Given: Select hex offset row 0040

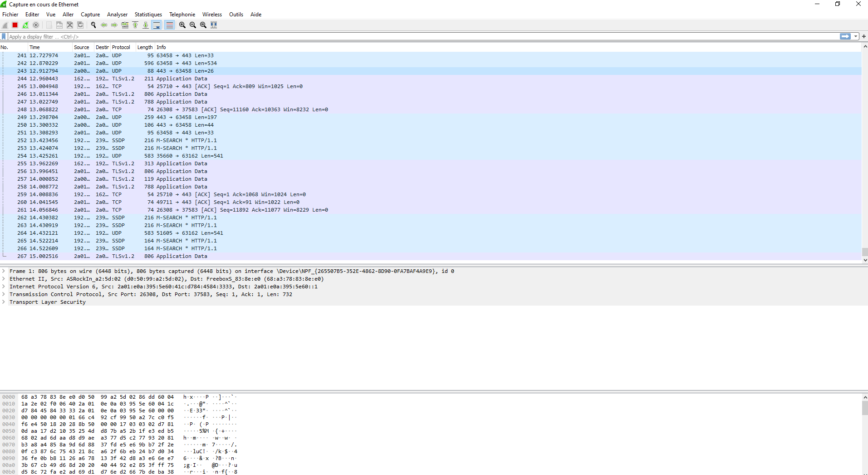Looking at the screenshot, I should pyautogui.click(x=119, y=424).
